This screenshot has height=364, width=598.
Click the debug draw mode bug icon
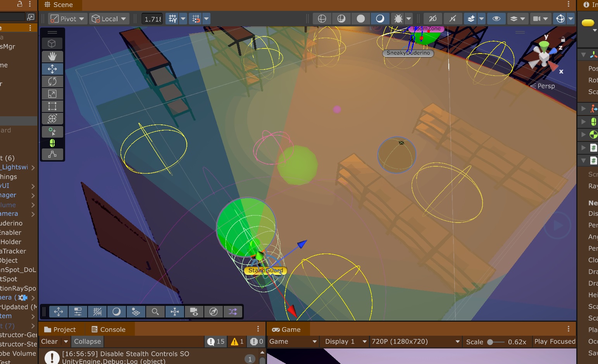click(x=398, y=19)
